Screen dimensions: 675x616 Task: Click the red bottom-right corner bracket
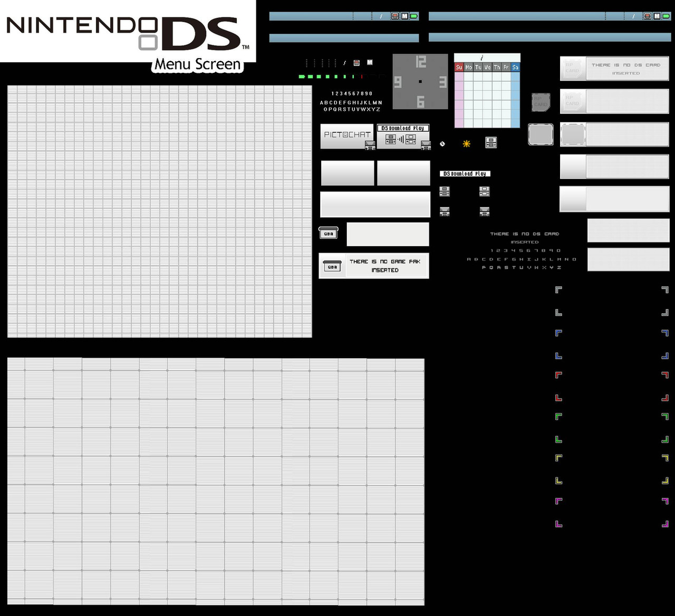click(665, 398)
